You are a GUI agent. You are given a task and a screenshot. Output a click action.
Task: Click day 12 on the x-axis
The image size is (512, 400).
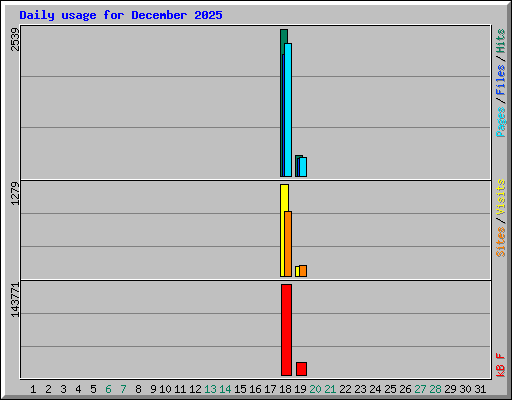(x=195, y=389)
